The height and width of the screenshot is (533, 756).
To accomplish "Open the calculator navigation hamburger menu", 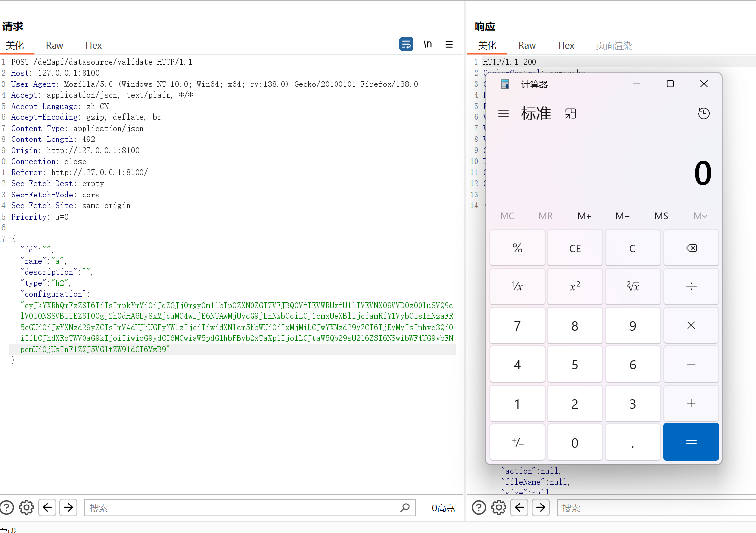I will 504,113.
